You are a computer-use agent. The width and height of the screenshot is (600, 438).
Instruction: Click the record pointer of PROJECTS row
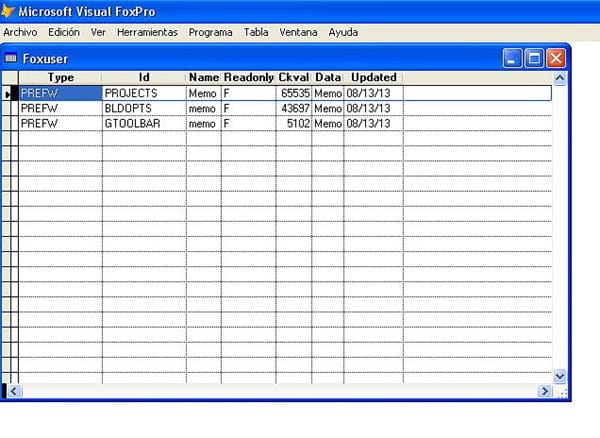coord(7,94)
